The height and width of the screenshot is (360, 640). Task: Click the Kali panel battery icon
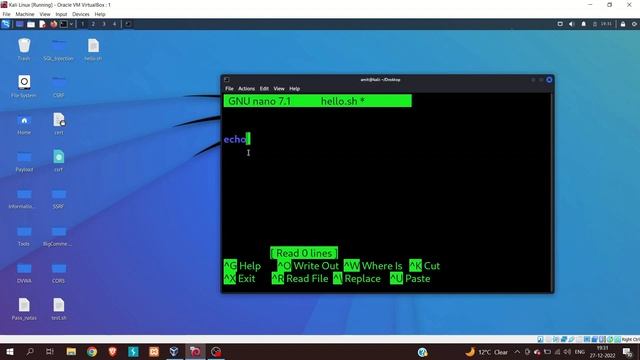point(595,24)
